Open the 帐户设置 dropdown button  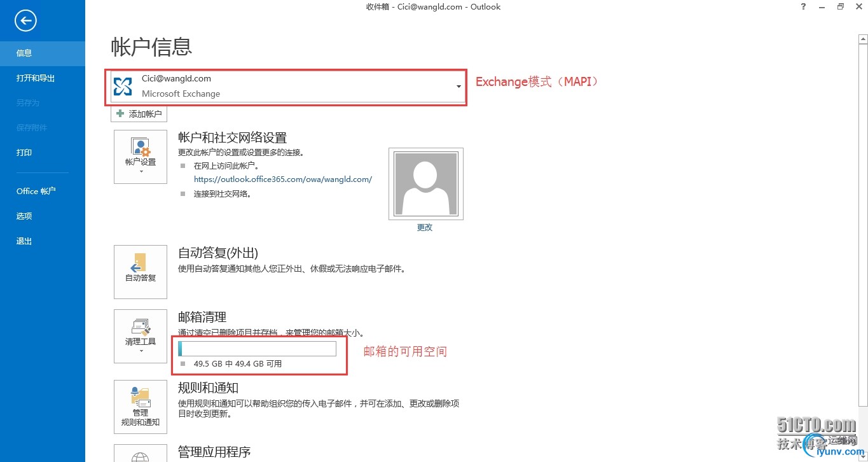[141, 157]
